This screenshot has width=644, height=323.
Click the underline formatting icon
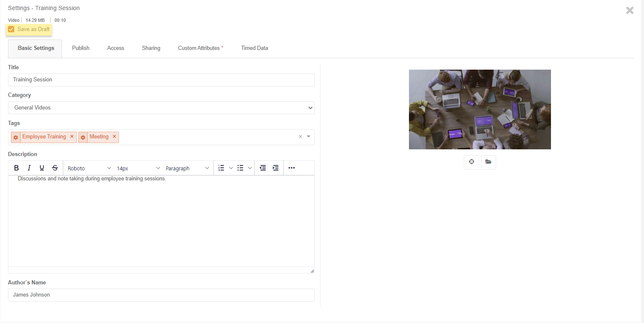(x=42, y=168)
